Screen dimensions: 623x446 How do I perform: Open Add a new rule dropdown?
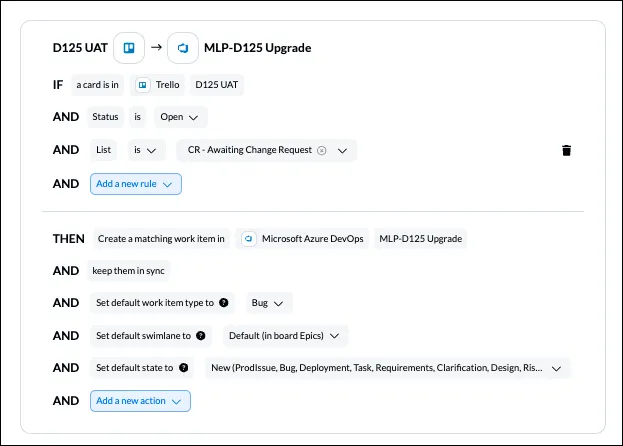click(x=136, y=184)
